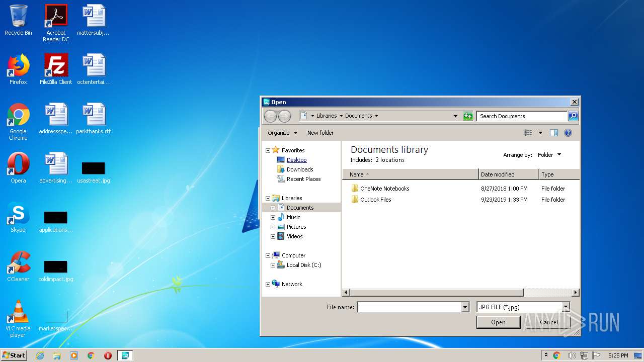The width and height of the screenshot is (644, 362).
Task: Expand the Documents library node
Action: pyautogui.click(x=273, y=208)
